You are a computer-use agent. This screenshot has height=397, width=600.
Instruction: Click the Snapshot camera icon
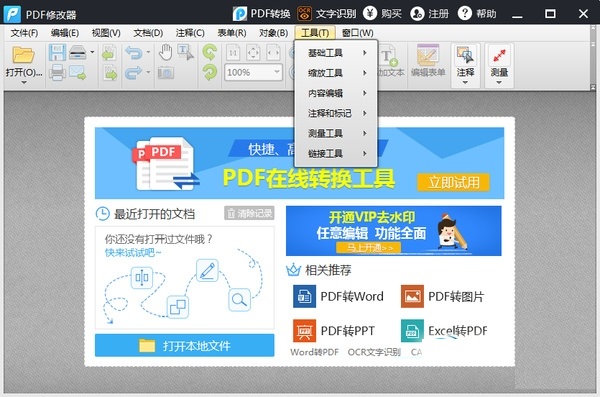pyautogui.click(x=166, y=72)
